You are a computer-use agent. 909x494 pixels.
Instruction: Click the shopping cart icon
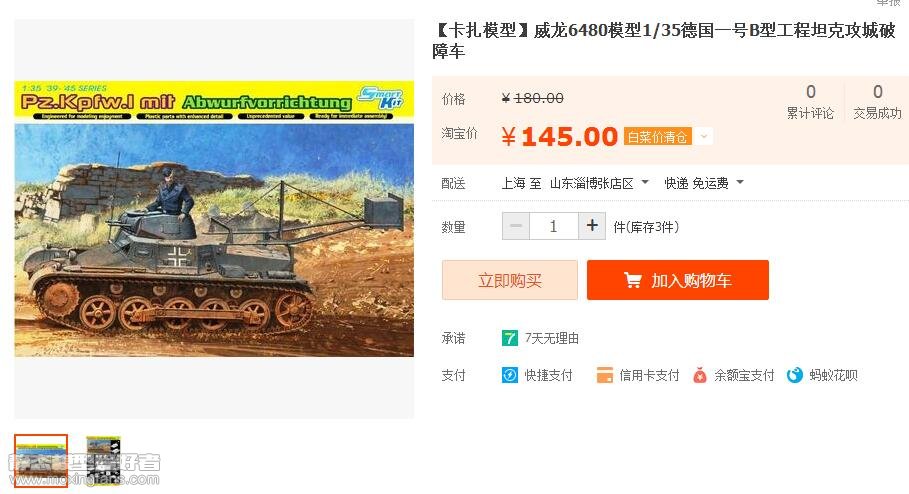click(x=632, y=281)
